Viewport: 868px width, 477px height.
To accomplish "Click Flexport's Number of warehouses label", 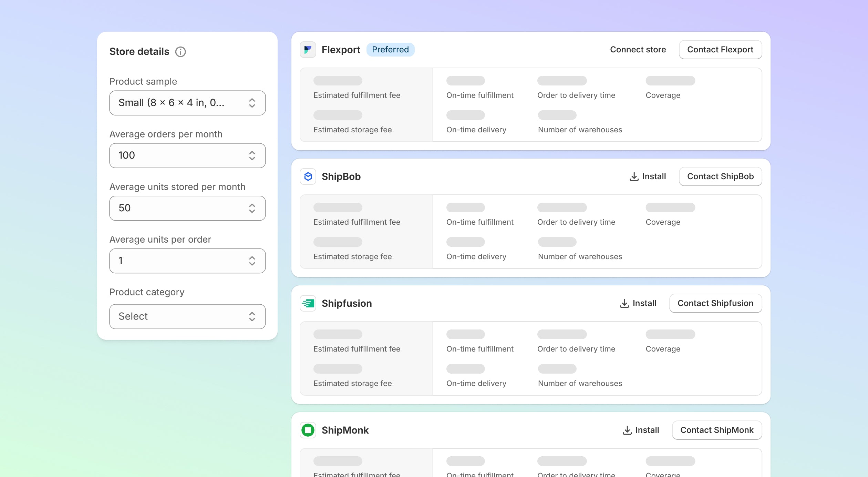I will click(580, 130).
